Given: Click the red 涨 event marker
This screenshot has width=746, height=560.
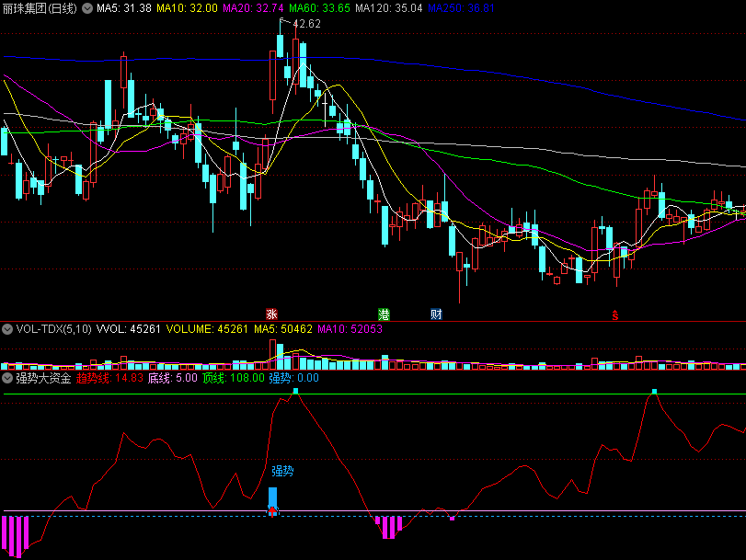Looking at the screenshot, I should pos(271,314).
